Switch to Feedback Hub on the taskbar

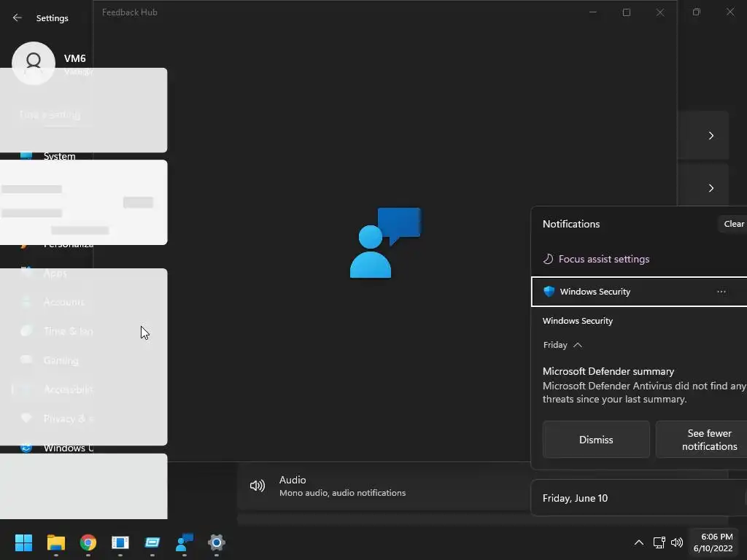coord(185,542)
